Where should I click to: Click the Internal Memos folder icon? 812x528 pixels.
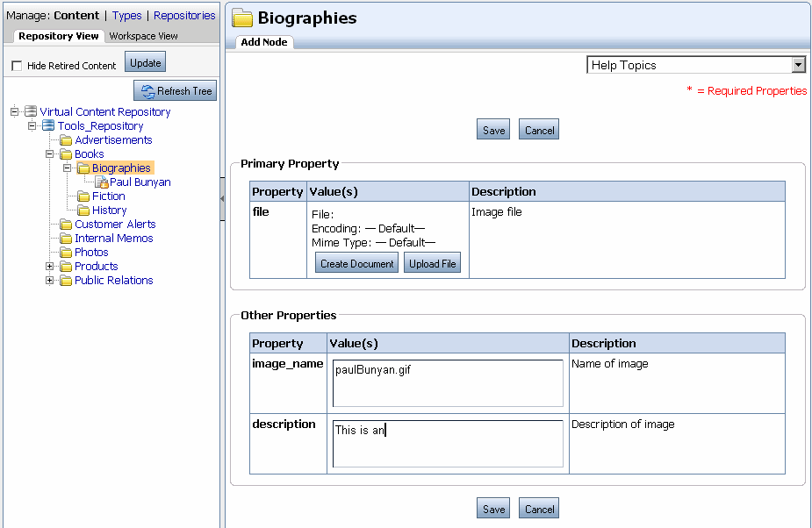tap(65, 238)
